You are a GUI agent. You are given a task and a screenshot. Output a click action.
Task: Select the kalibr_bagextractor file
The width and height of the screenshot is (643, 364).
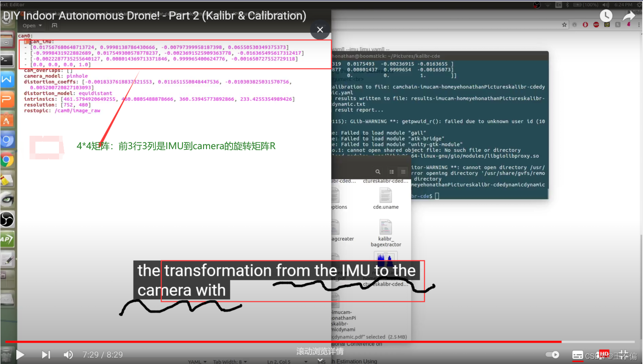click(x=386, y=233)
